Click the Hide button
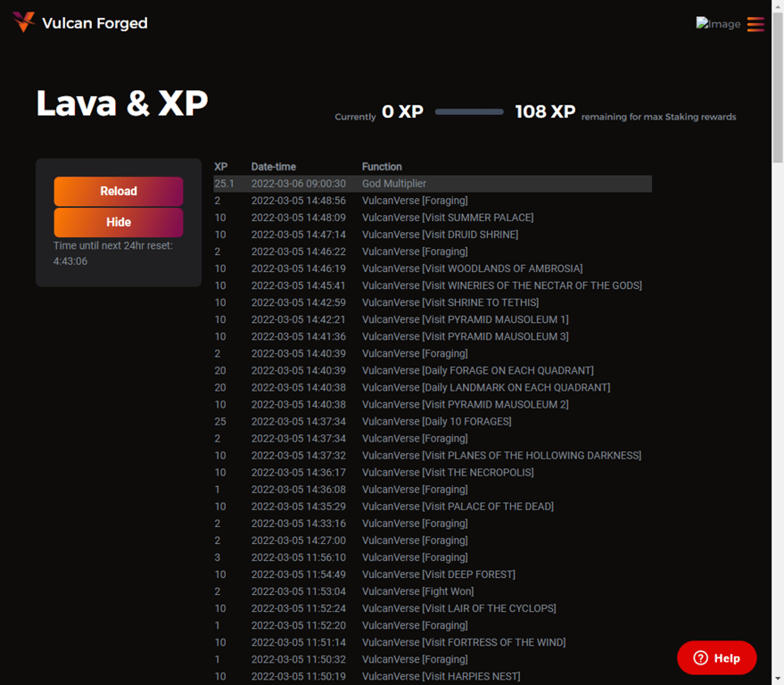The height and width of the screenshot is (685, 784). click(119, 222)
